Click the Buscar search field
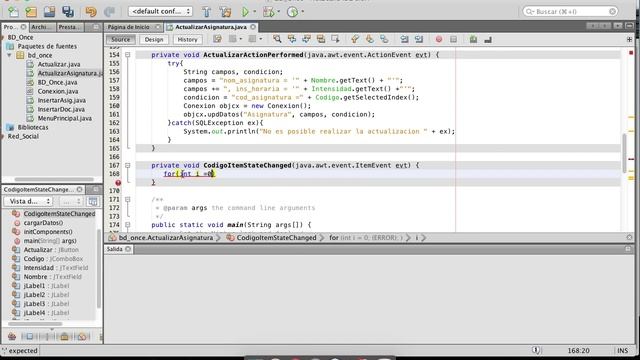The image size is (640, 360). click(570, 11)
